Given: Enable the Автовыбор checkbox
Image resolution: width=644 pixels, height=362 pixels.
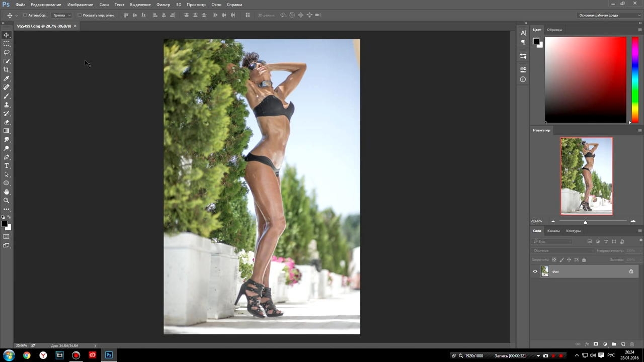Looking at the screenshot, I should (x=25, y=15).
